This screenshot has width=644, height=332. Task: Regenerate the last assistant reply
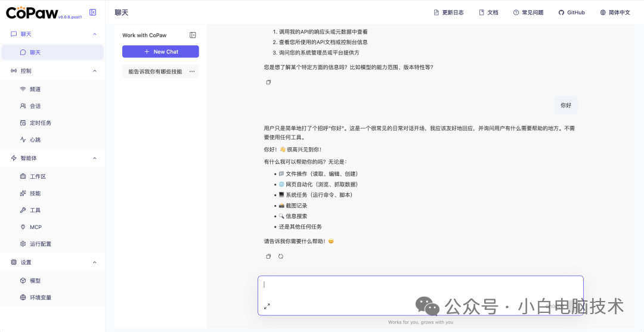point(280,256)
